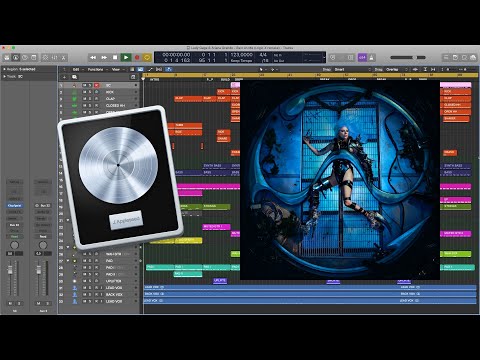Toggle the Metronome click button

click(372, 57)
